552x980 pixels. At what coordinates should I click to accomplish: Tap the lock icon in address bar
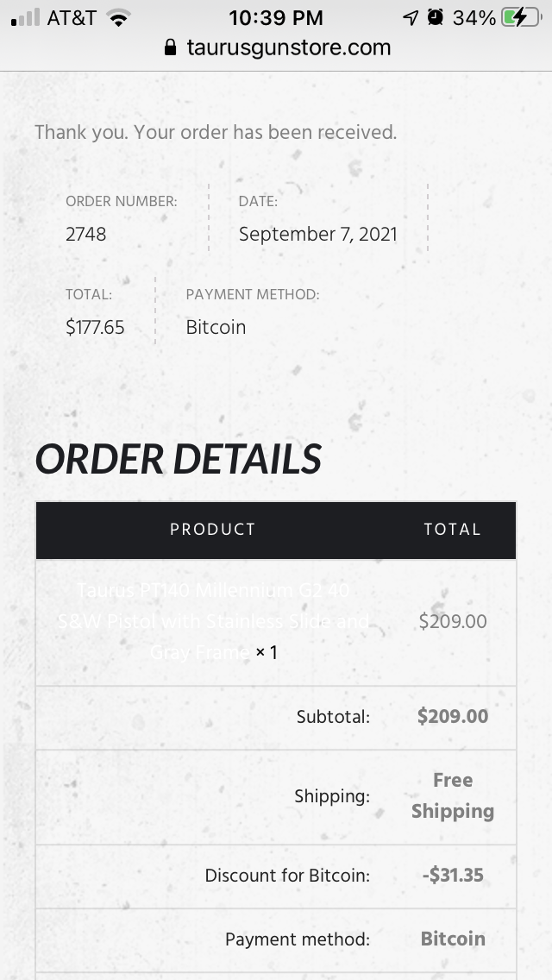tap(170, 47)
